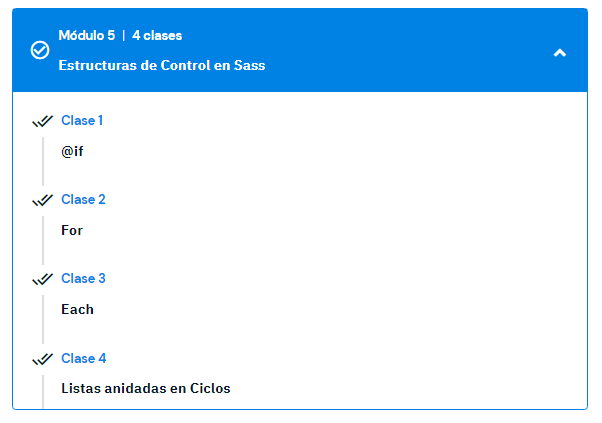The width and height of the screenshot is (602, 423).
Task: Open the Clase 1 link
Action: pos(82,121)
